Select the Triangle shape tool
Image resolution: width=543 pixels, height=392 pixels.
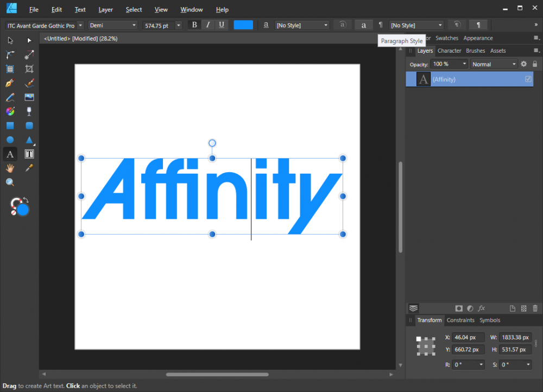click(29, 140)
